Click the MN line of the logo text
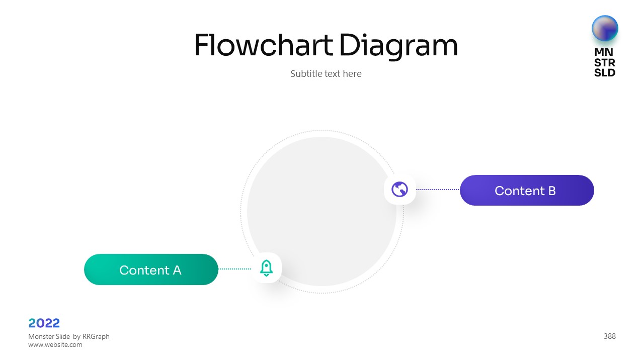 604,52
